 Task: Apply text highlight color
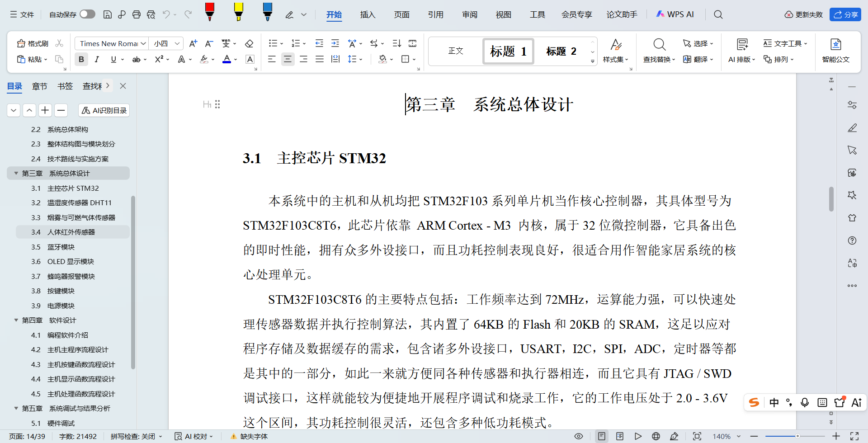click(x=204, y=59)
